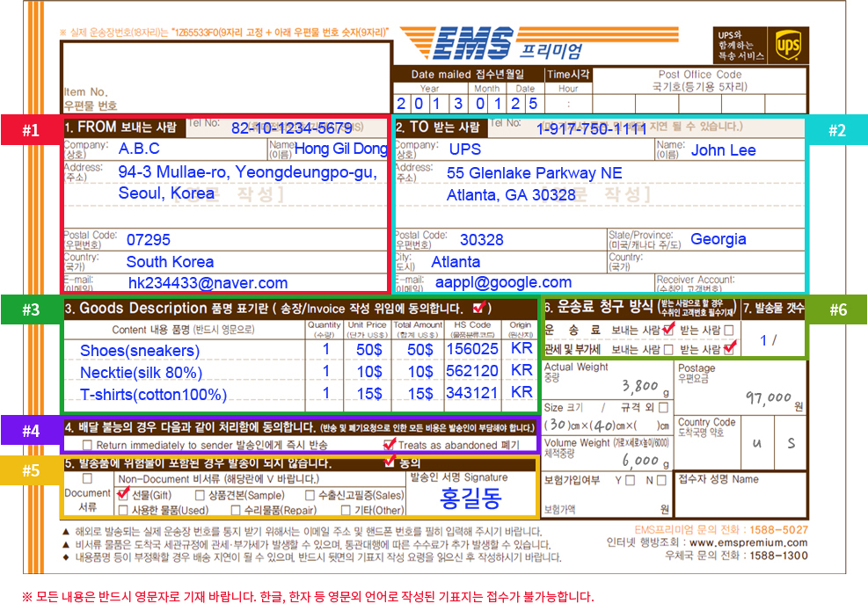Click recipient email aappl@google.com field

503,282
